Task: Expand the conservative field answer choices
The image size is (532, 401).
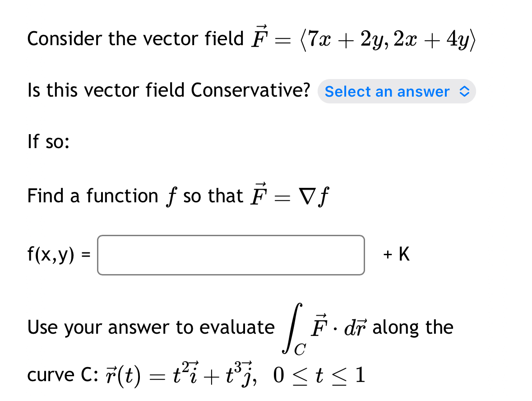Action: tap(396, 91)
